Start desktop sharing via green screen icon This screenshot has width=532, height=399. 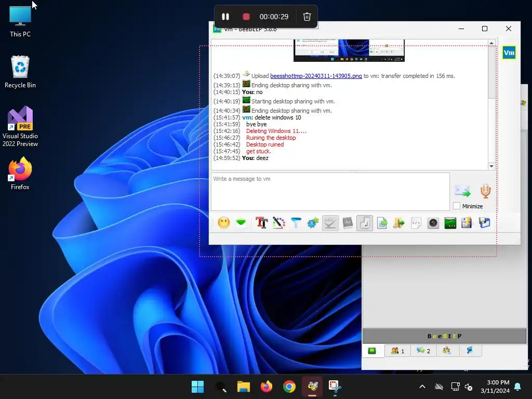pos(450,223)
